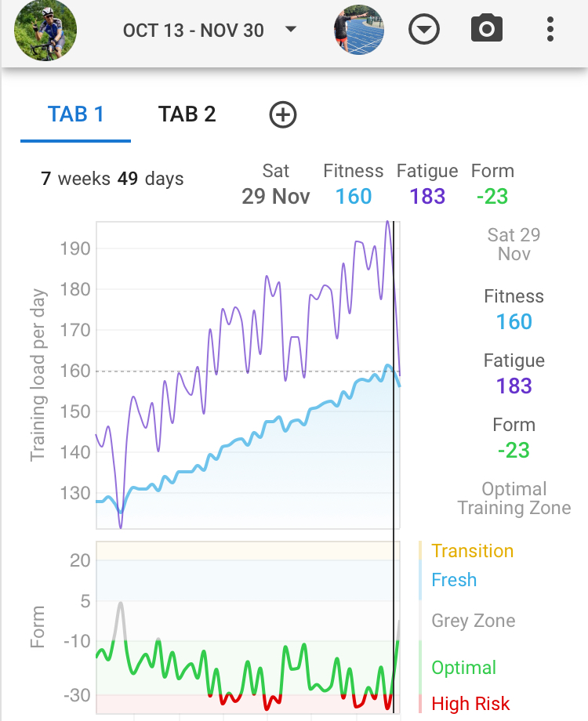Select the High Risk zone legend label
Image resolution: width=588 pixels, height=721 pixels.
470,704
